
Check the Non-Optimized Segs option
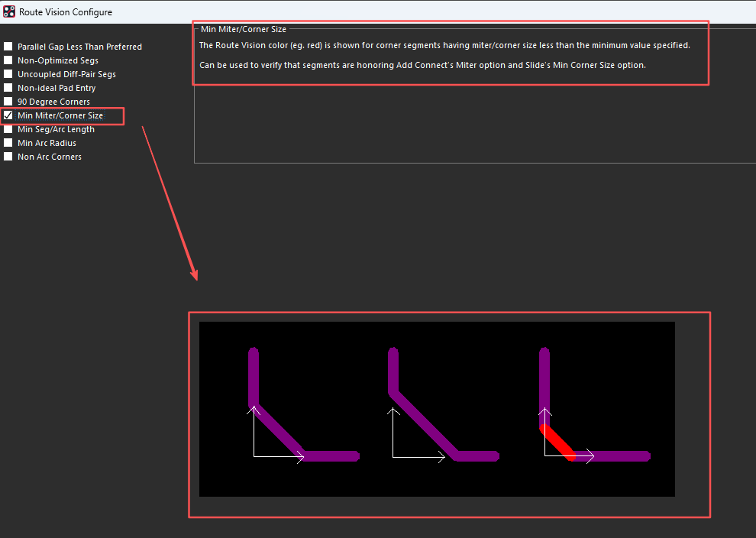[8, 60]
